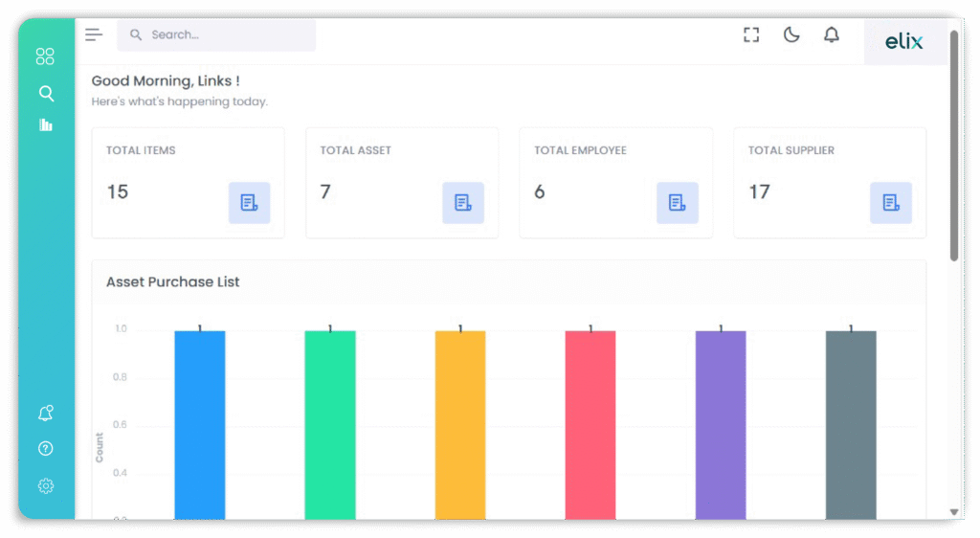Click the Total Asset document icon
980x538 pixels.
463,203
